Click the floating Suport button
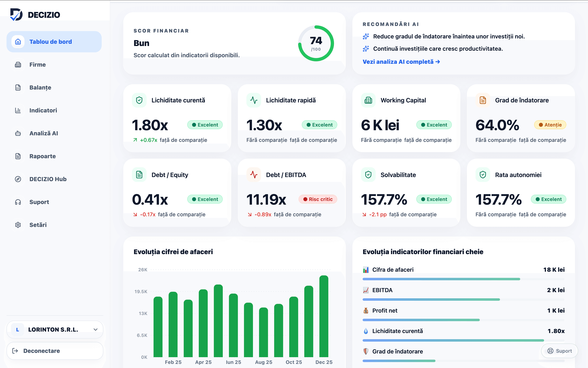 point(559,351)
